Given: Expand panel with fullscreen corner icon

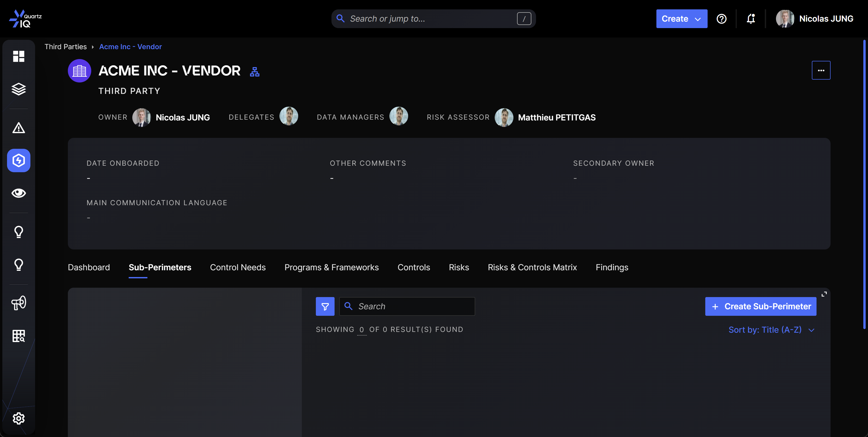Looking at the screenshot, I should [824, 294].
